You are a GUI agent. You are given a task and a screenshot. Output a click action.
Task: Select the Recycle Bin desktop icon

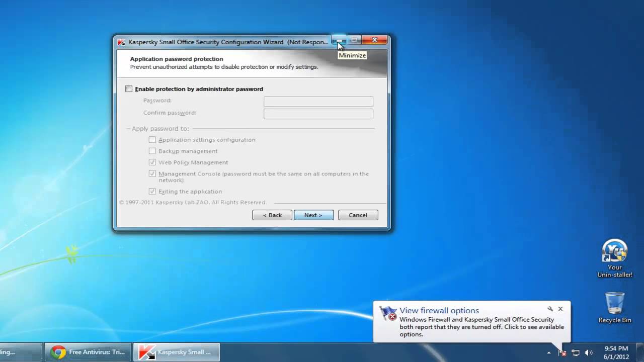[x=614, y=308]
